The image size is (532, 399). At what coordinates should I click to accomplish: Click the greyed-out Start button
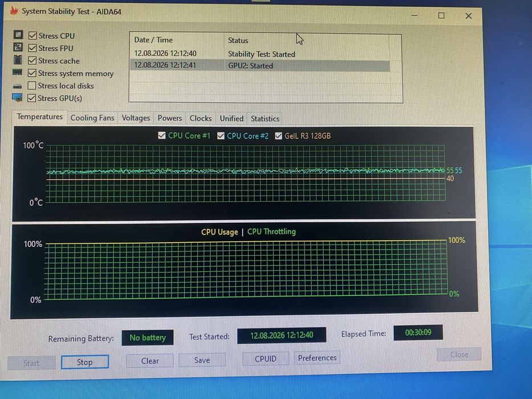tap(31, 363)
